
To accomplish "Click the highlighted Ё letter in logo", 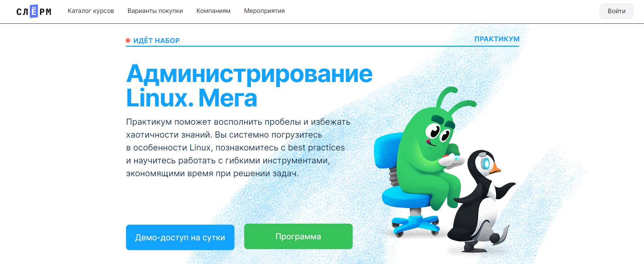I will [x=34, y=11].
